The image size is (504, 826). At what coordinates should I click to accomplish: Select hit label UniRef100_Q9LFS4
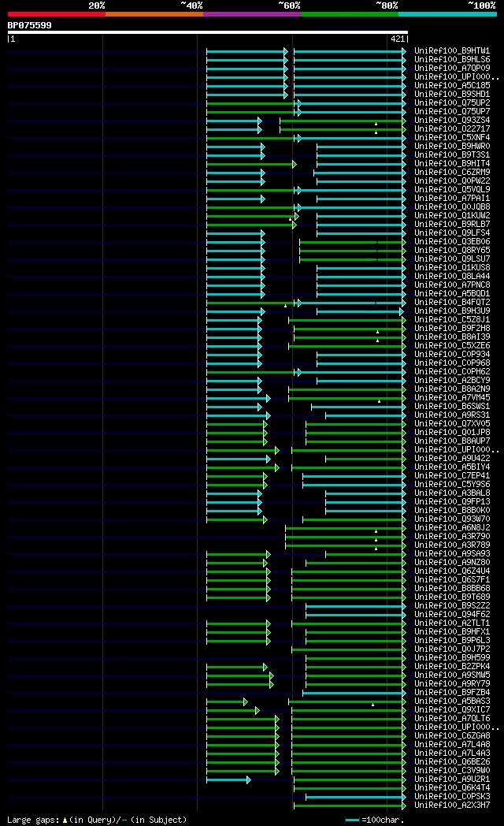(x=452, y=233)
